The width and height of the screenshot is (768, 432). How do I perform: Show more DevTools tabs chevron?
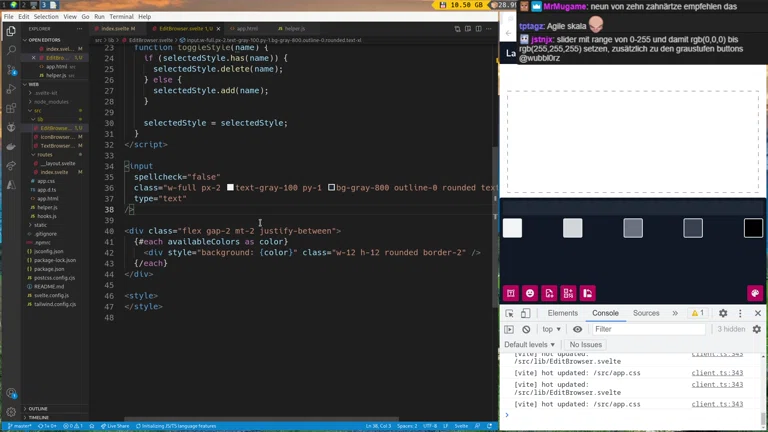click(675, 313)
